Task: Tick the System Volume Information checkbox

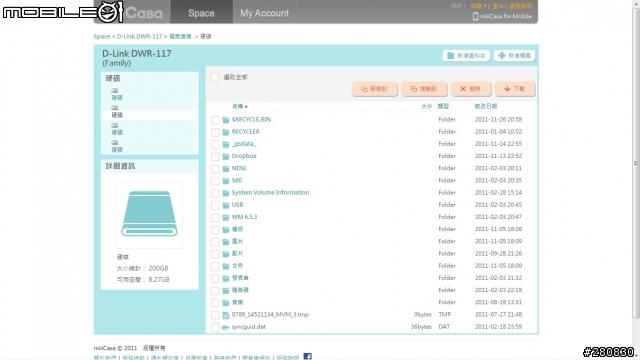Action: tap(215, 193)
